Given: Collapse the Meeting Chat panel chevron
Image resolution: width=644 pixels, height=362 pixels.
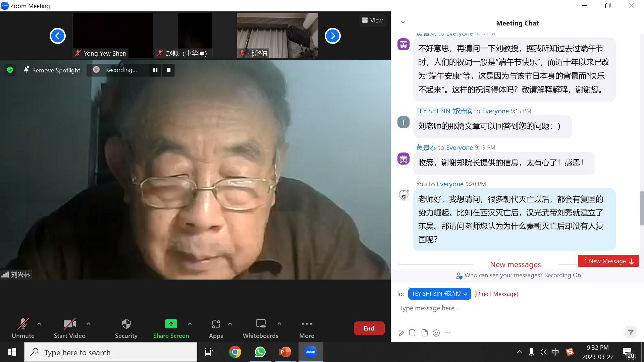Looking at the screenshot, I should (403, 22).
